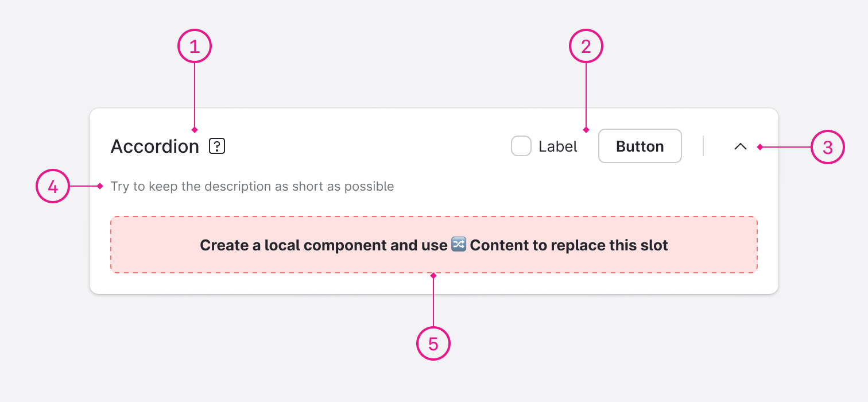Click the "Accordion" header title
The image size is (868, 402).
click(x=155, y=146)
